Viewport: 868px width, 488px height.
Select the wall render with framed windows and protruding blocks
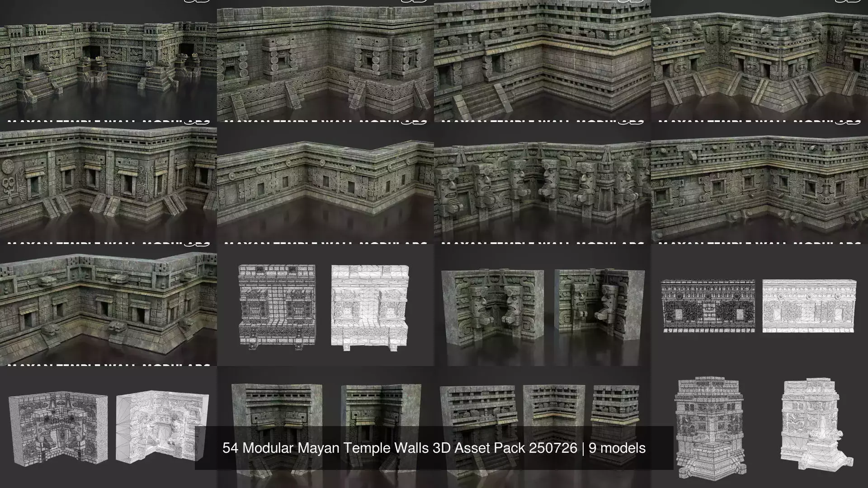point(759,183)
